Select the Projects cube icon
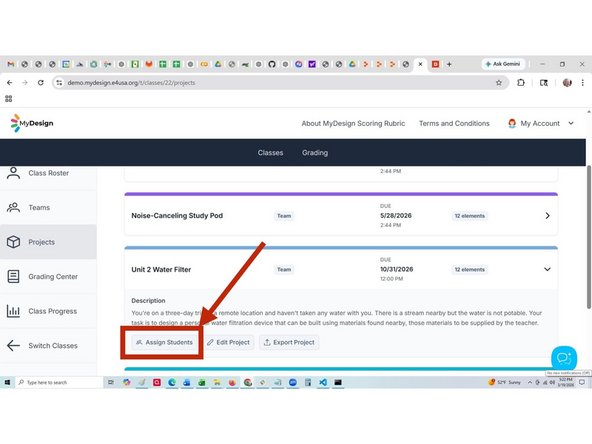592x444 pixels. tap(14, 242)
